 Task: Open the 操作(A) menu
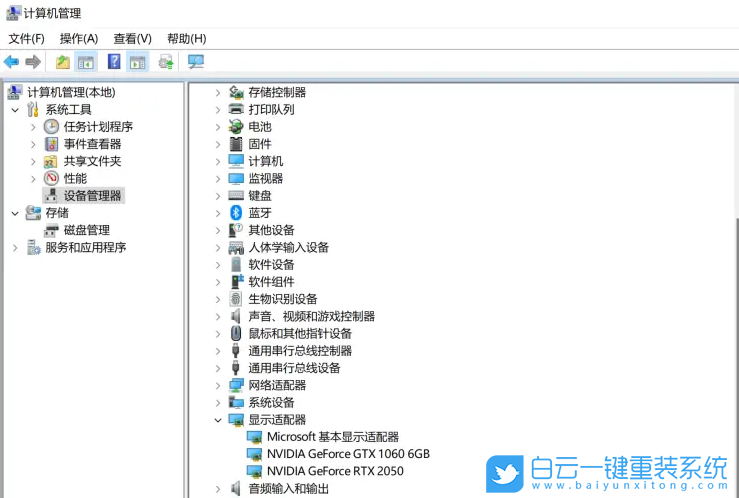point(79,39)
